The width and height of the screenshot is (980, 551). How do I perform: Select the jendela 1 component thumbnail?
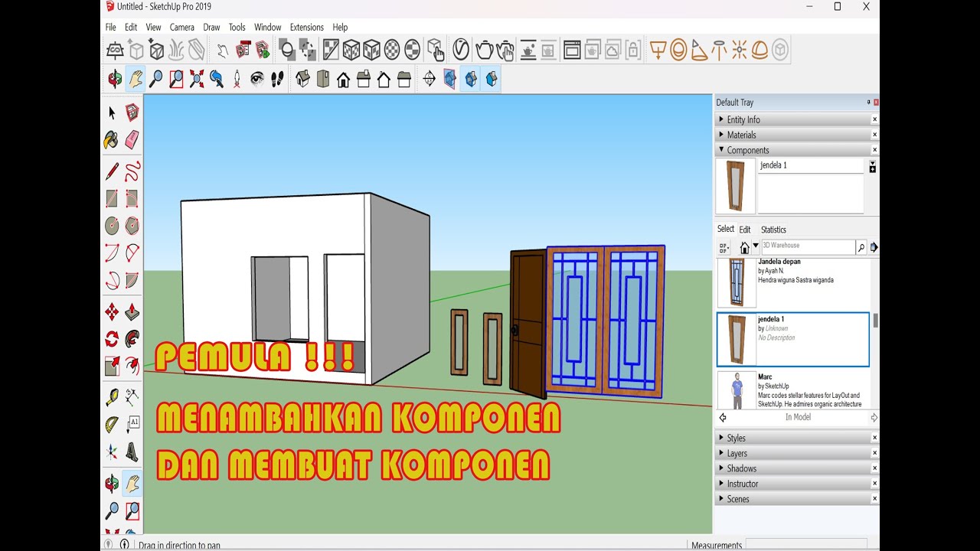tap(737, 339)
